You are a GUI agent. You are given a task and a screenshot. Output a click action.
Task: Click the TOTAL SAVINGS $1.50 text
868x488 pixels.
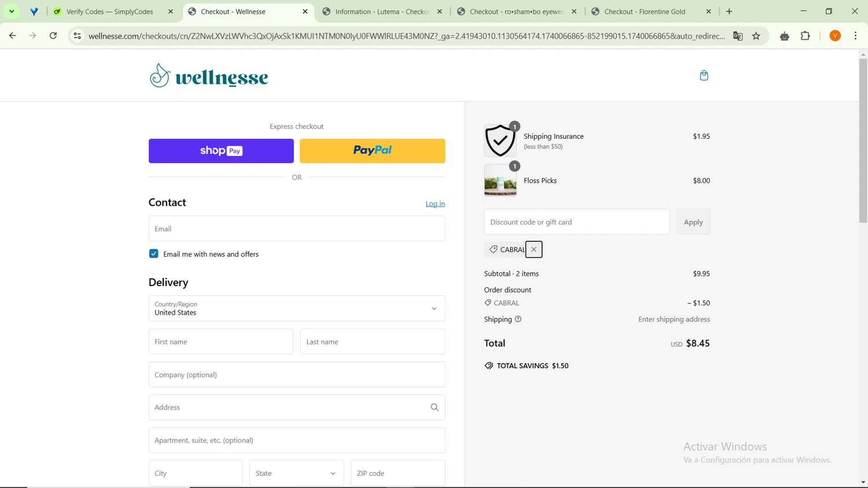532,366
